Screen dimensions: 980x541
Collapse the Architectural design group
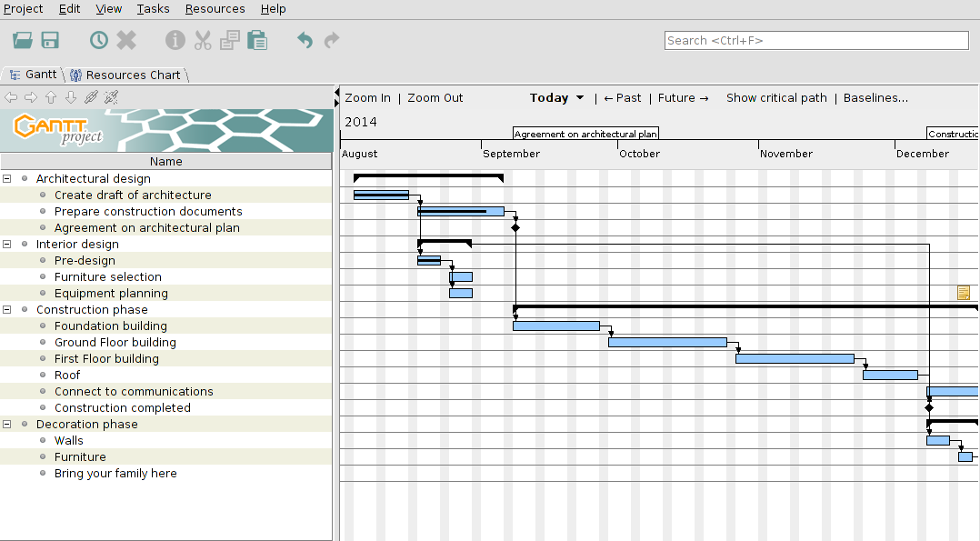tap(7, 178)
